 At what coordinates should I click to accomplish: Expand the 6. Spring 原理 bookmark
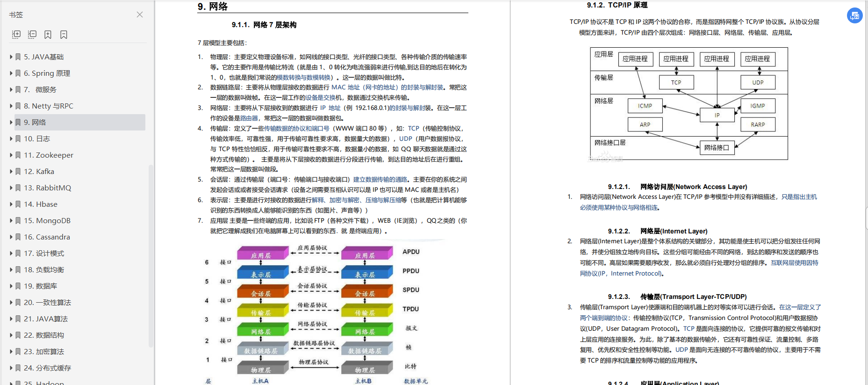tap(11, 73)
